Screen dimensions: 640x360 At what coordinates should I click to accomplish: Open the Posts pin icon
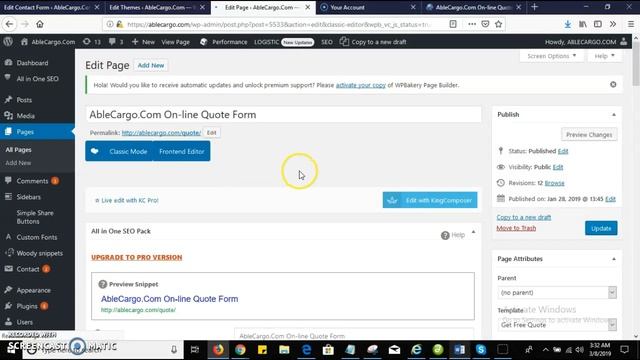8,100
